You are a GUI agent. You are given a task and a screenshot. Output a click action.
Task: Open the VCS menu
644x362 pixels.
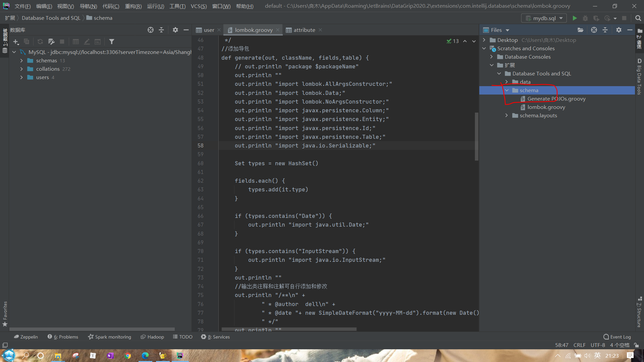199,6
